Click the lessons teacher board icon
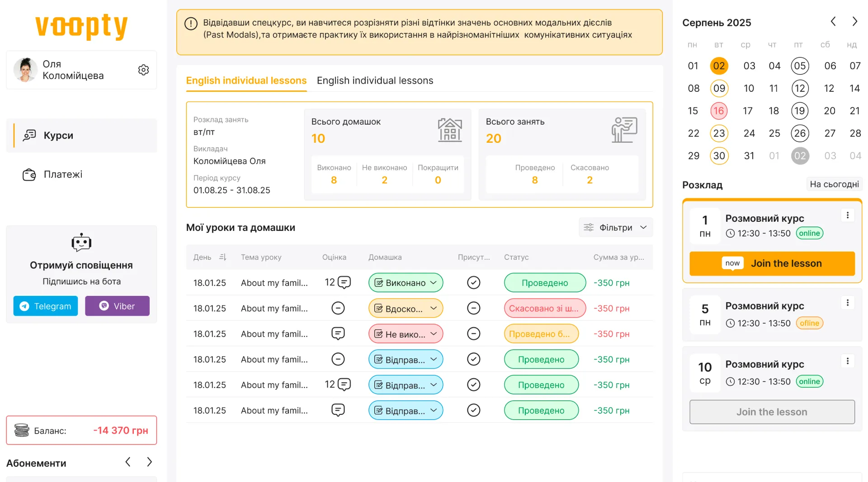Image resolution: width=868 pixels, height=482 pixels. (x=624, y=130)
